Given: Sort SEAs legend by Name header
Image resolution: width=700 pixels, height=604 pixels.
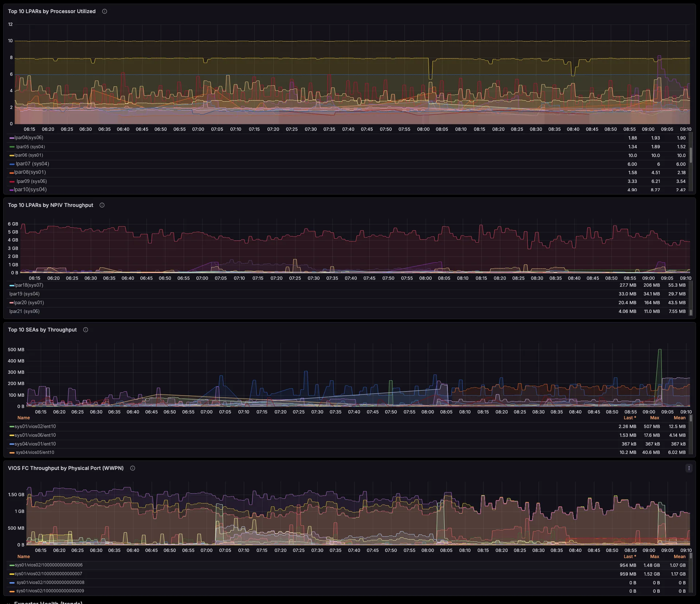Looking at the screenshot, I should (24, 418).
